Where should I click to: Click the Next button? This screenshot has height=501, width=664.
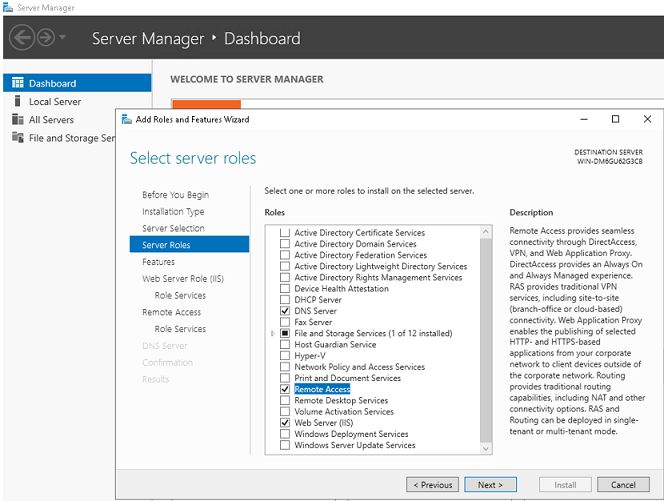(x=490, y=485)
